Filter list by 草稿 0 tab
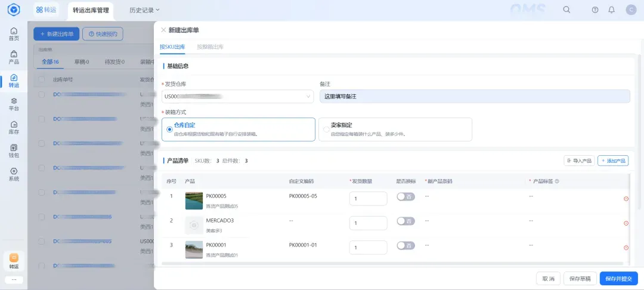Image resolution: width=644 pixels, height=290 pixels. [82, 62]
